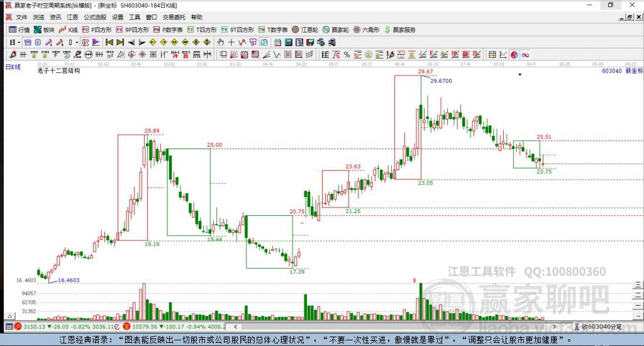The image size is (644, 346).
Task: Jump to first bar icon
Action: click(109, 42)
